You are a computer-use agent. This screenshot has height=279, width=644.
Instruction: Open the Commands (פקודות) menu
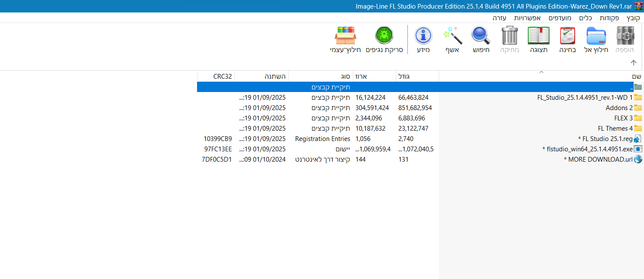coord(609,18)
